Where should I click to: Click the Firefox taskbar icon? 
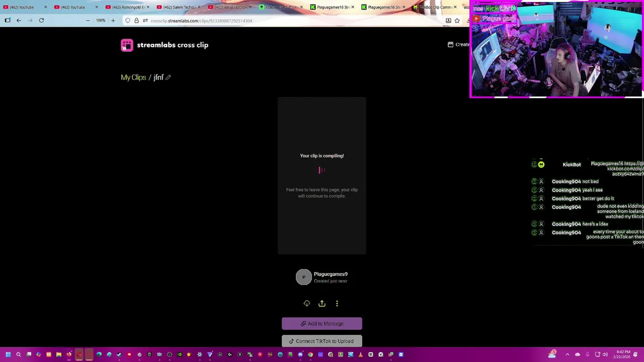click(x=69, y=354)
